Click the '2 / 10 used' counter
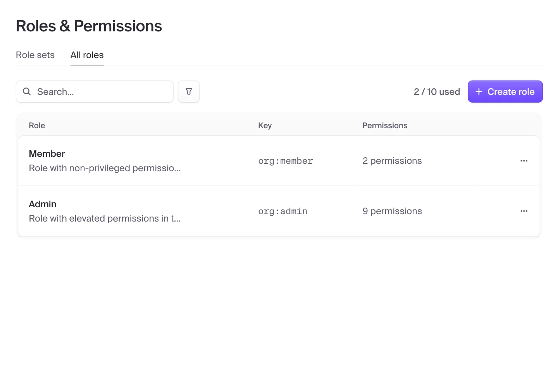 tap(437, 92)
